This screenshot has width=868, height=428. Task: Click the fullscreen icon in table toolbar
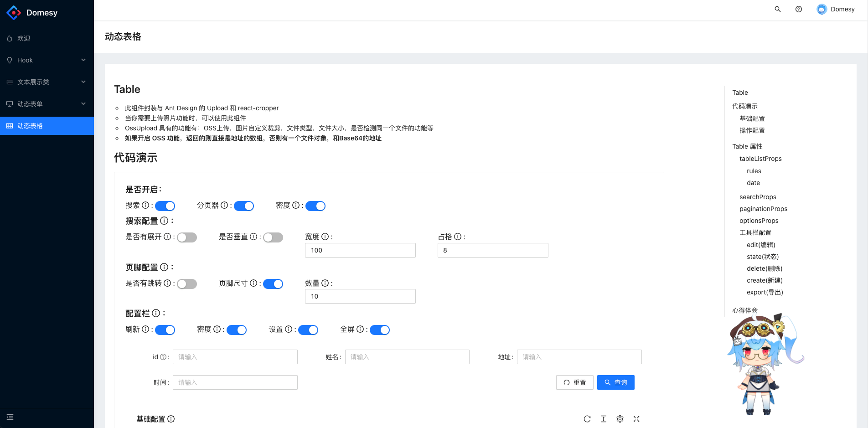(x=636, y=419)
